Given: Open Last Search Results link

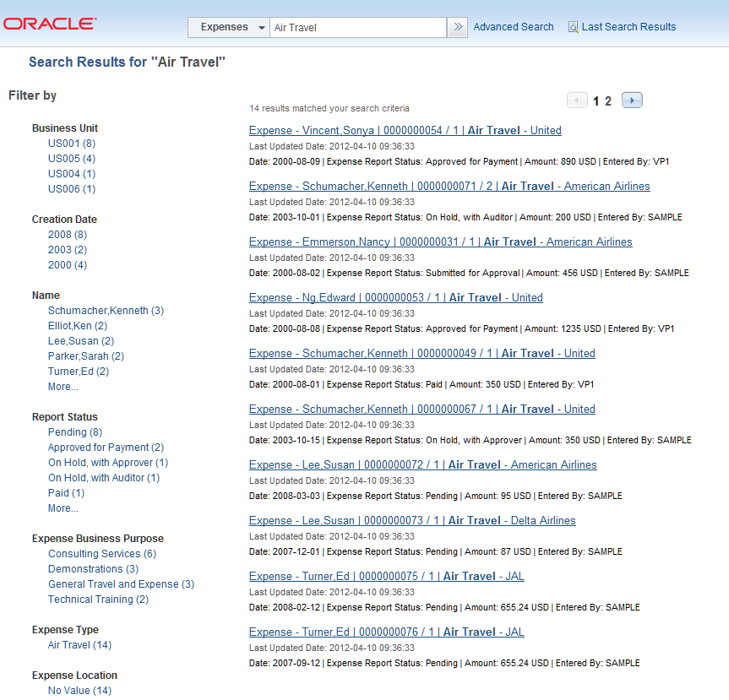Looking at the screenshot, I should click(x=628, y=27).
